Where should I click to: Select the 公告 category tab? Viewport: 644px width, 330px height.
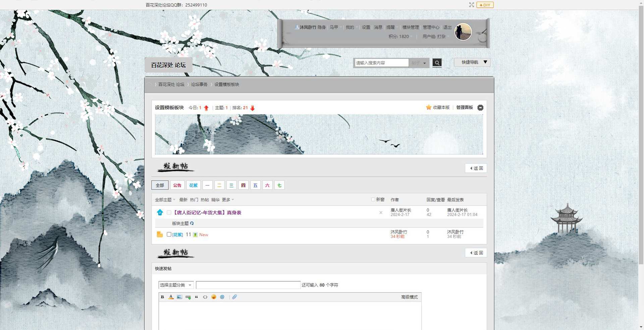tap(177, 185)
